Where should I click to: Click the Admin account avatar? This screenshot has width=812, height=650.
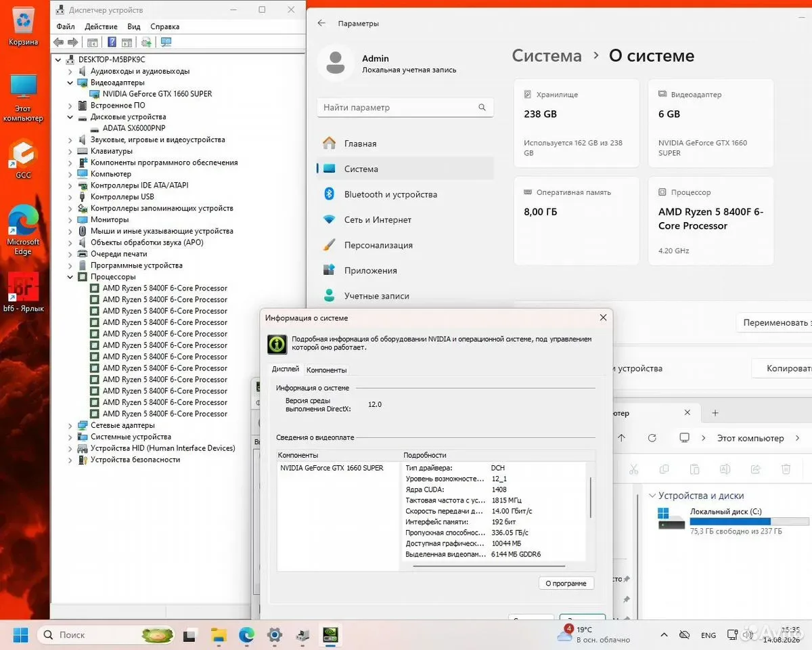click(x=335, y=63)
